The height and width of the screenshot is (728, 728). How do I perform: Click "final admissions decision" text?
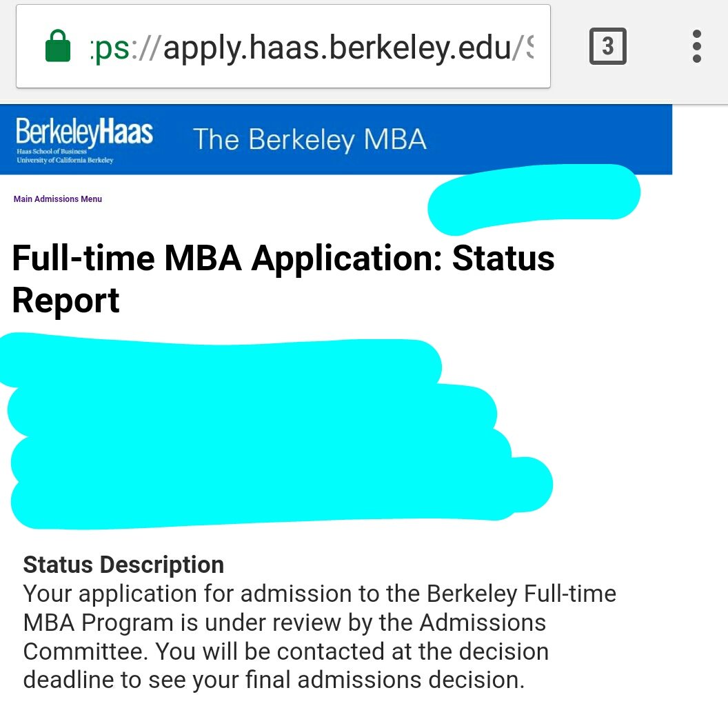[x=403, y=680]
